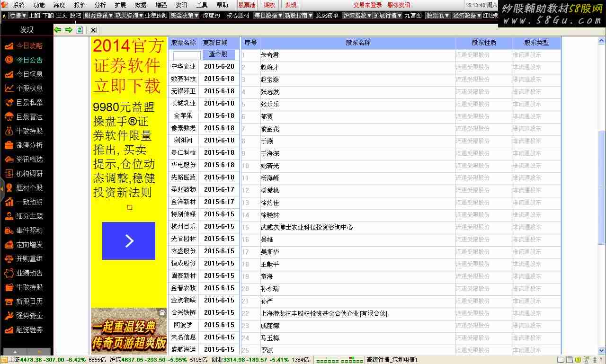The image size is (606, 364).
Task: Switch to the 发现 tab at the top
Action: pos(291,5)
